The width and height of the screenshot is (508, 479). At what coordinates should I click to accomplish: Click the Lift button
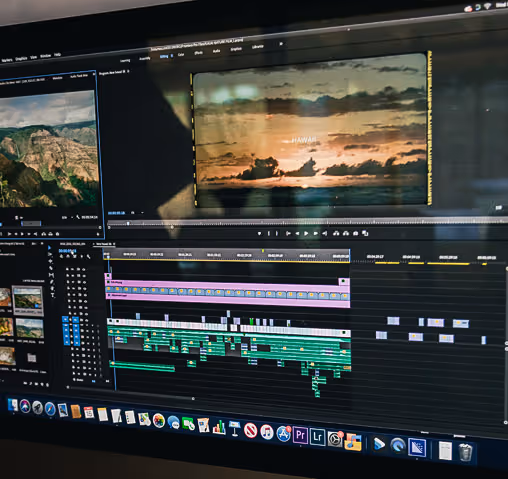(x=336, y=234)
